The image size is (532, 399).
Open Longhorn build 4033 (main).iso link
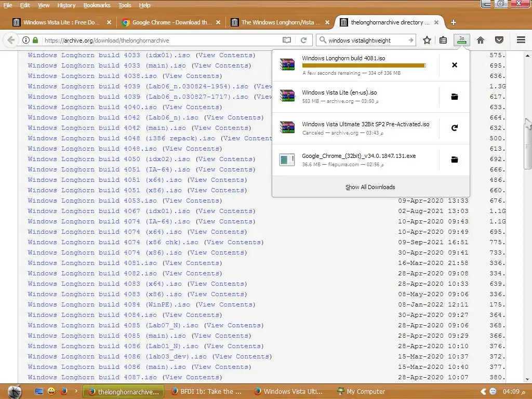tap(107, 65)
